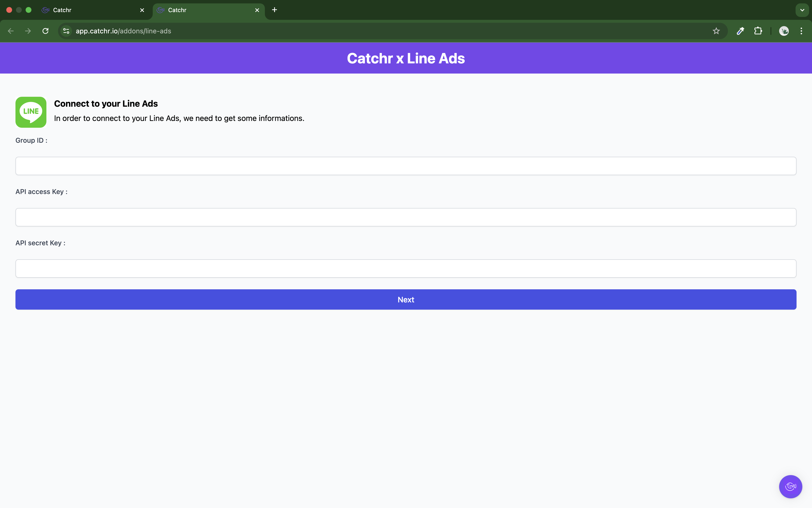812x508 pixels.
Task: Open the eyedropper extension
Action: 740,31
